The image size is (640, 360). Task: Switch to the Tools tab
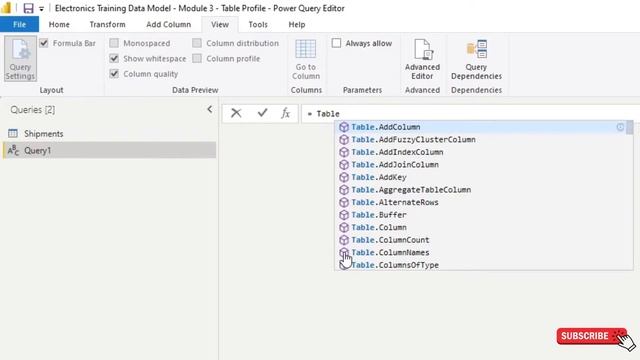pos(258,24)
